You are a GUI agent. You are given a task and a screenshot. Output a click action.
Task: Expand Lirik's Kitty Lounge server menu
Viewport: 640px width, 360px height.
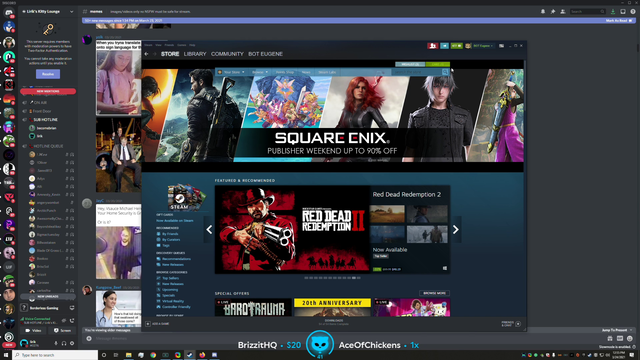71,11
